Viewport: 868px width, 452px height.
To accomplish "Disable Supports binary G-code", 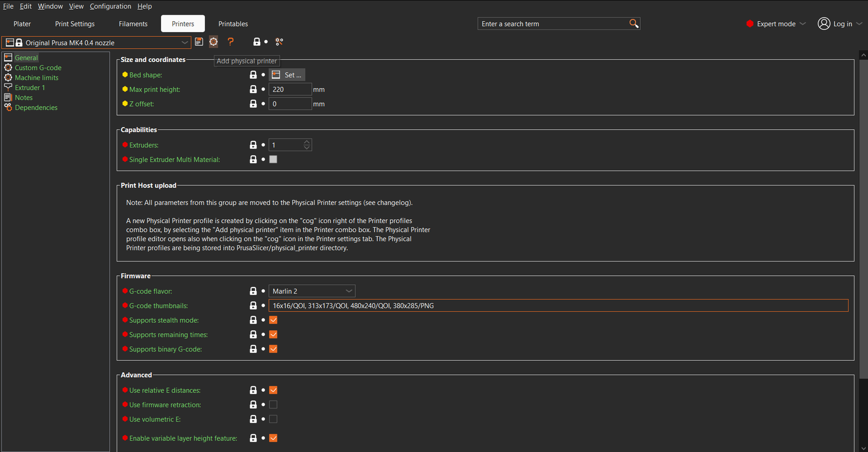I will (273, 349).
